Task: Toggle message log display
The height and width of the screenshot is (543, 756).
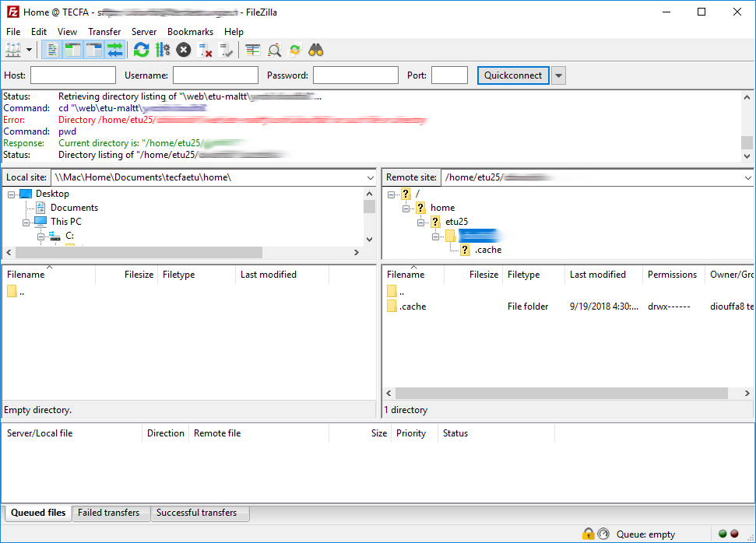Action: point(52,50)
